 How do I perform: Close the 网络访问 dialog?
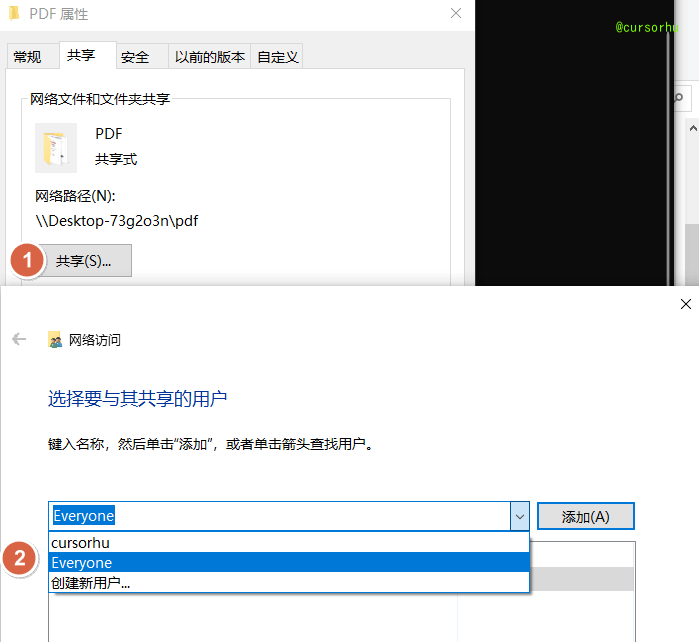[686, 304]
